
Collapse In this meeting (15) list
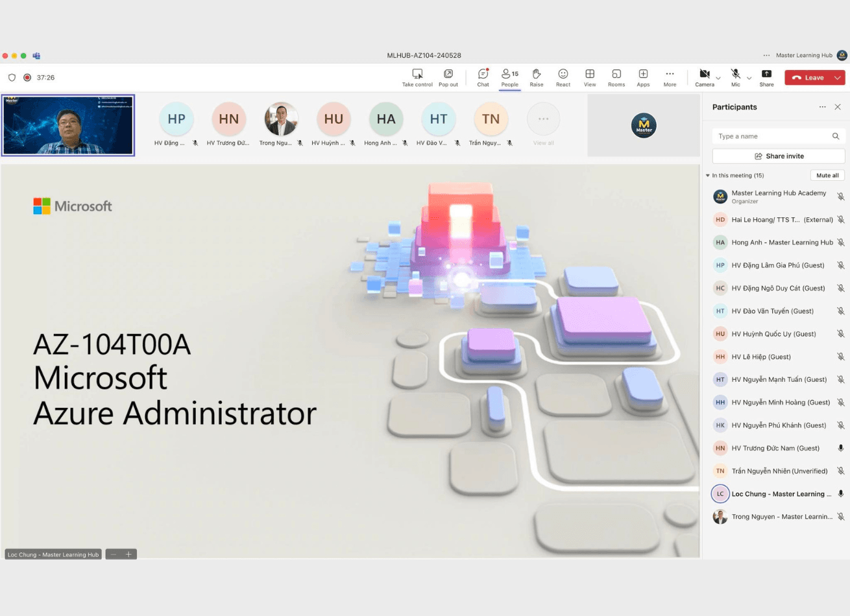point(708,176)
